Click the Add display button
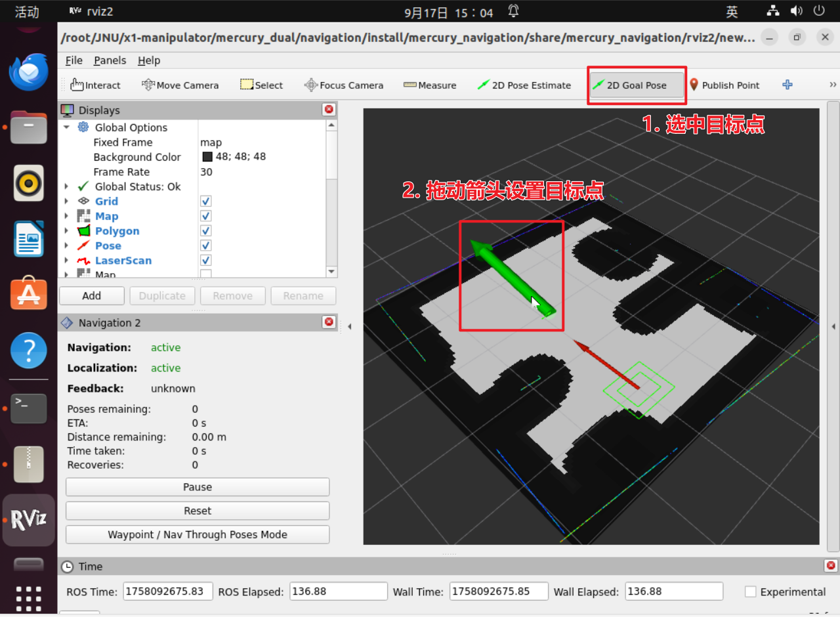 92,296
